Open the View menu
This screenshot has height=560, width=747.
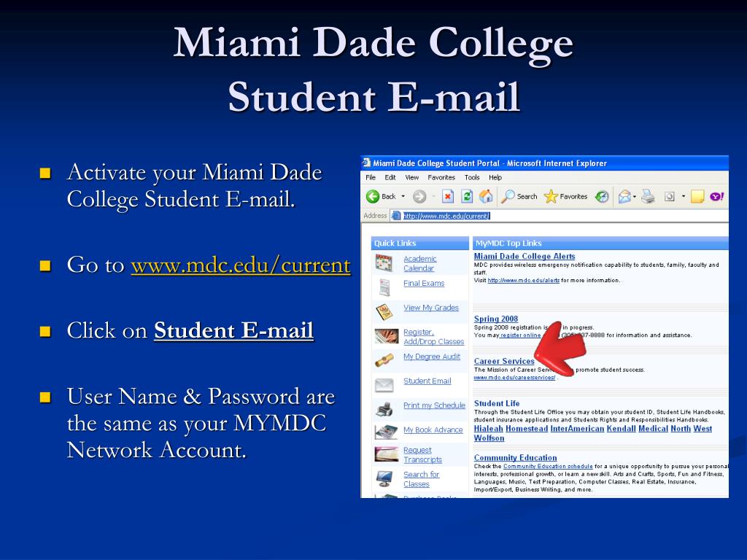412,177
